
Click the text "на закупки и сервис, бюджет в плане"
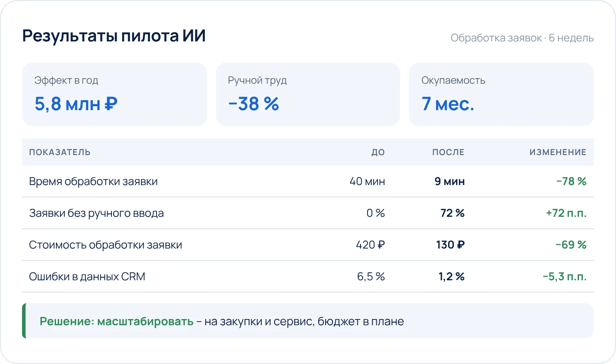tap(304, 321)
